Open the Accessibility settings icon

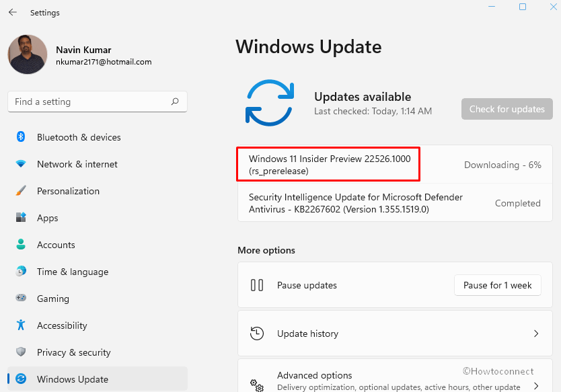(x=20, y=325)
